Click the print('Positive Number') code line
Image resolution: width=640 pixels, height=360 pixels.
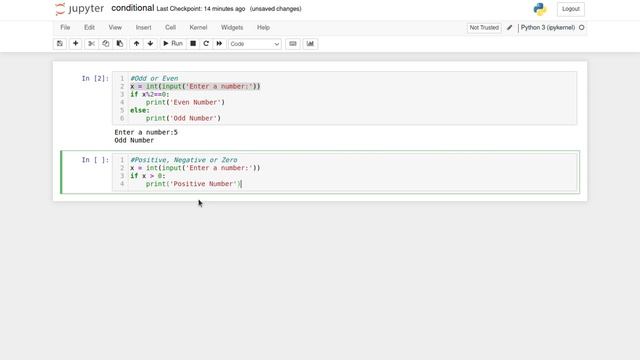[x=194, y=184]
